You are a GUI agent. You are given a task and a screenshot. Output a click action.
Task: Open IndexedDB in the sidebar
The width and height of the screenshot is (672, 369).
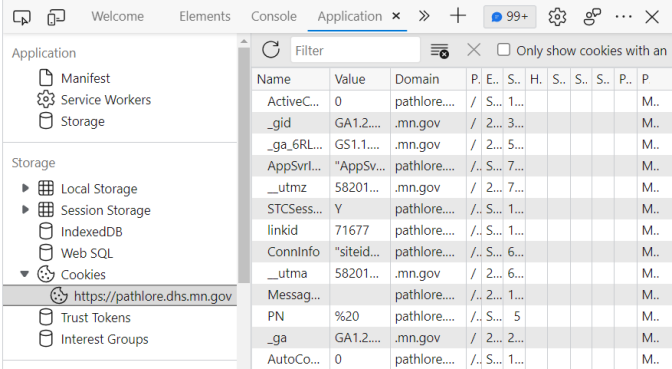pyautogui.click(x=92, y=231)
